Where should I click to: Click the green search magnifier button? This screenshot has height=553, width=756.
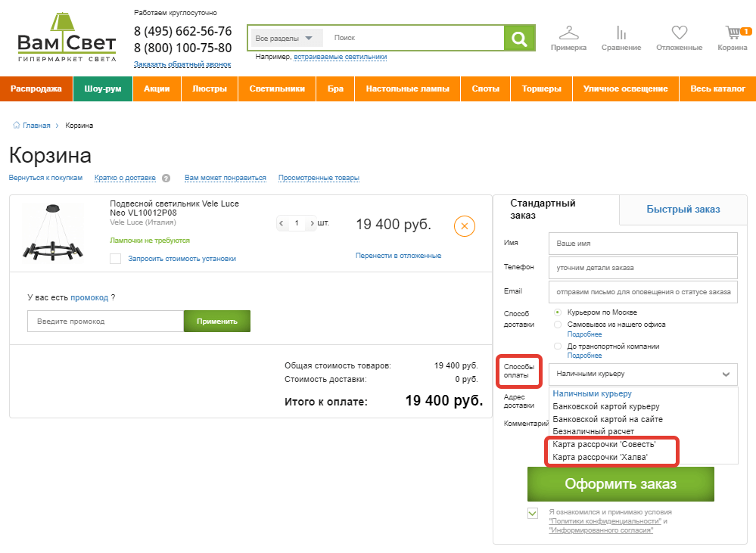coord(519,38)
